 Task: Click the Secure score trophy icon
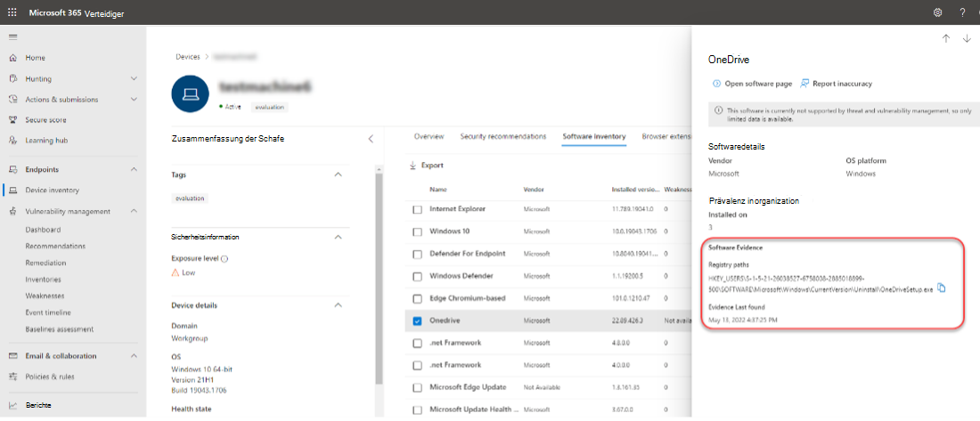12,120
